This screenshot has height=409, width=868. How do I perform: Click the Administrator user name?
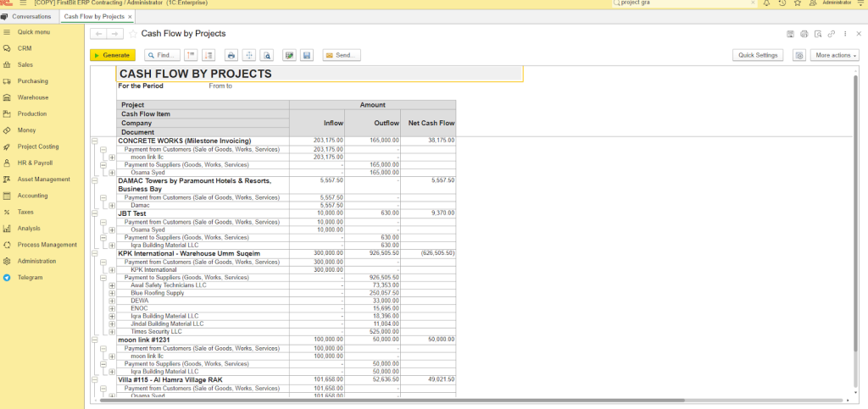837,3
